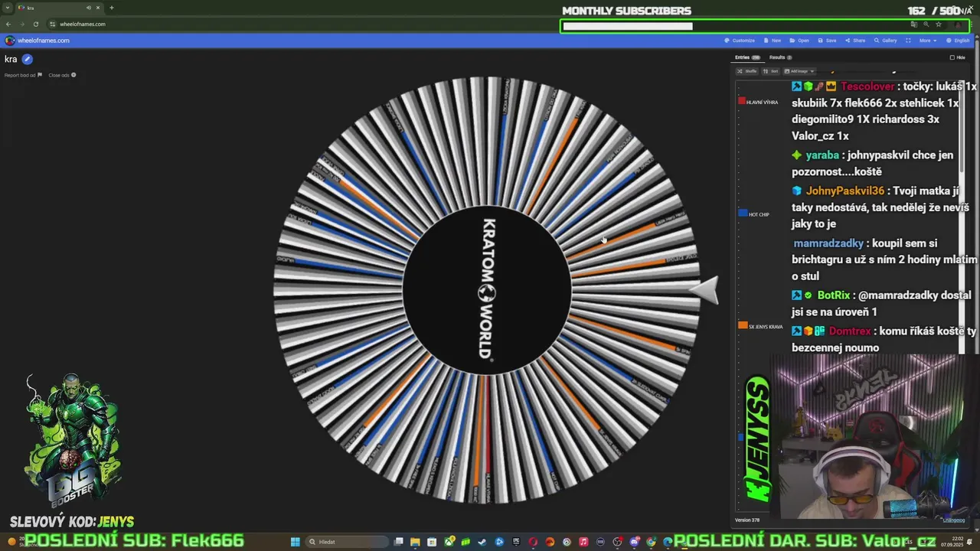The height and width of the screenshot is (551, 980).
Task: Expand the More dropdown menu
Action: 928,41
